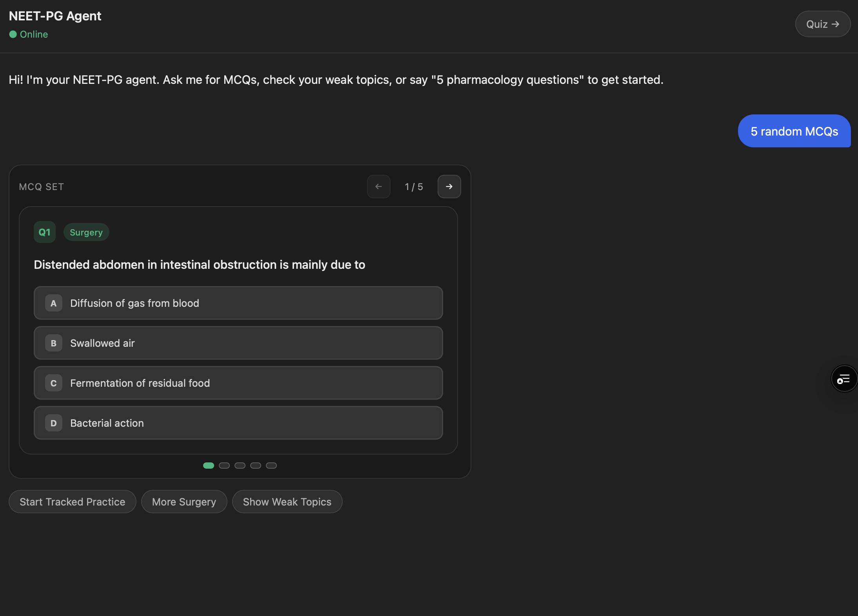Screen dimensions: 858x616
Task: Click the Q1 question badge
Action: (44, 232)
